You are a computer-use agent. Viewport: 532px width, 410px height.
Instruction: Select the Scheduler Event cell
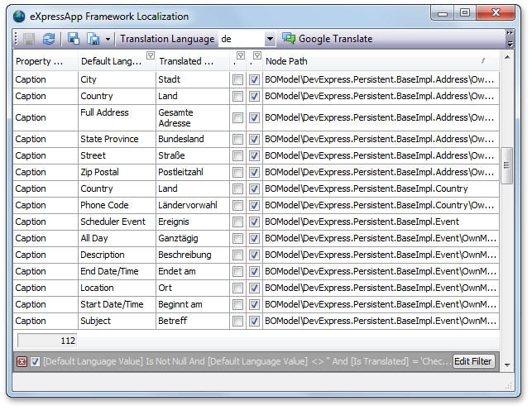point(117,222)
